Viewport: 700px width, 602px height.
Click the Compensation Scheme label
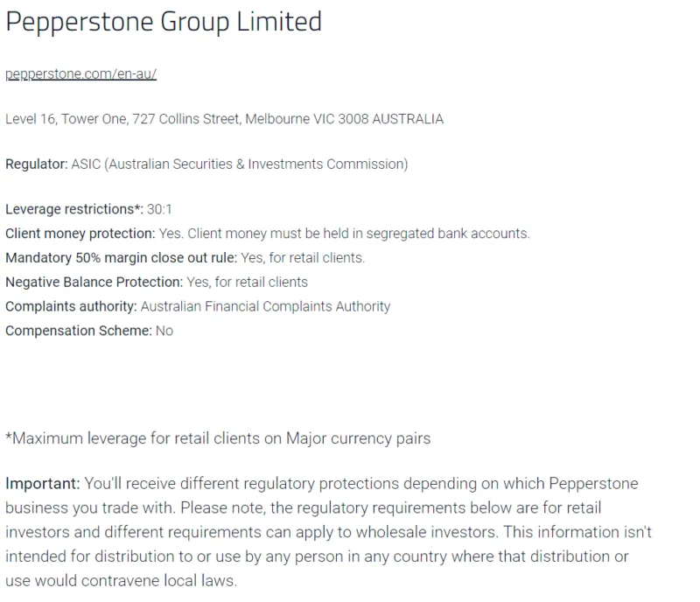pyautogui.click(x=78, y=331)
